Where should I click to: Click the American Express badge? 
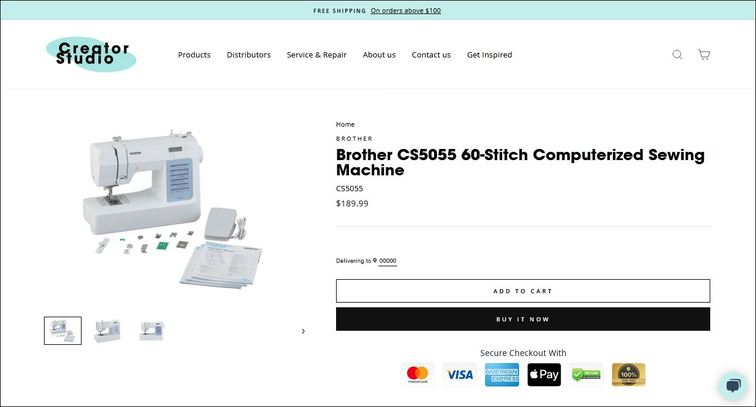pyautogui.click(x=502, y=374)
